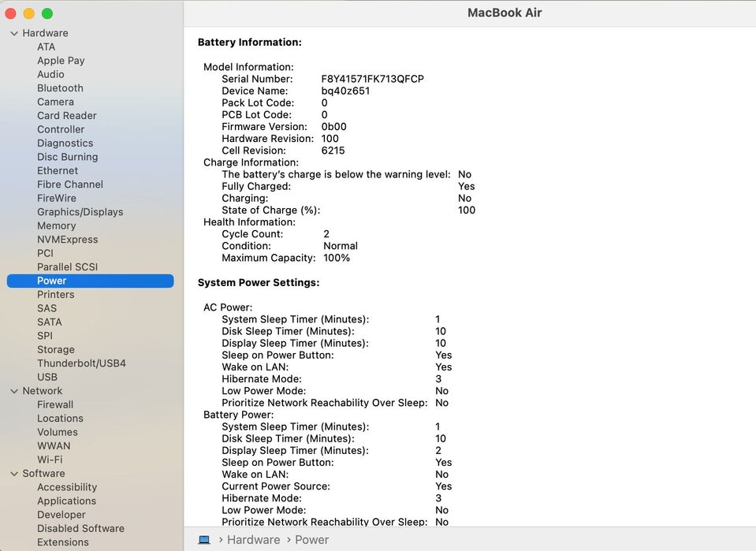Image resolution: width=756 pixels, height=551 pixels.
Task: Select WWAN under Network
Action: 54,446
